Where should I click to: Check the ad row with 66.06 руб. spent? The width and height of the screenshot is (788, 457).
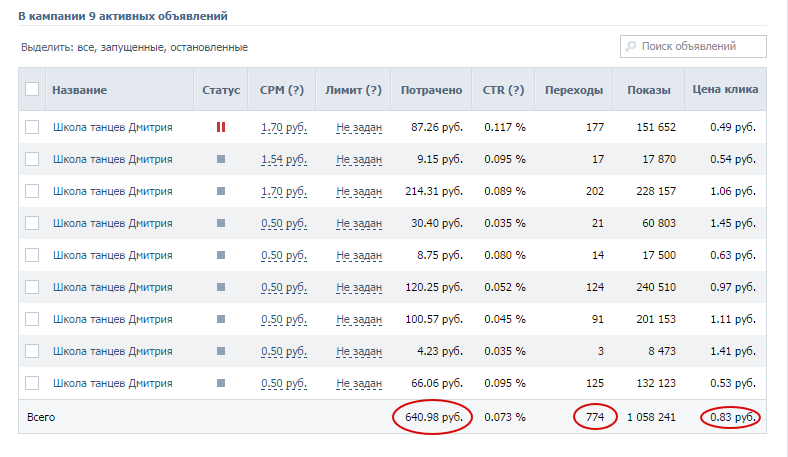click(32, 383)
